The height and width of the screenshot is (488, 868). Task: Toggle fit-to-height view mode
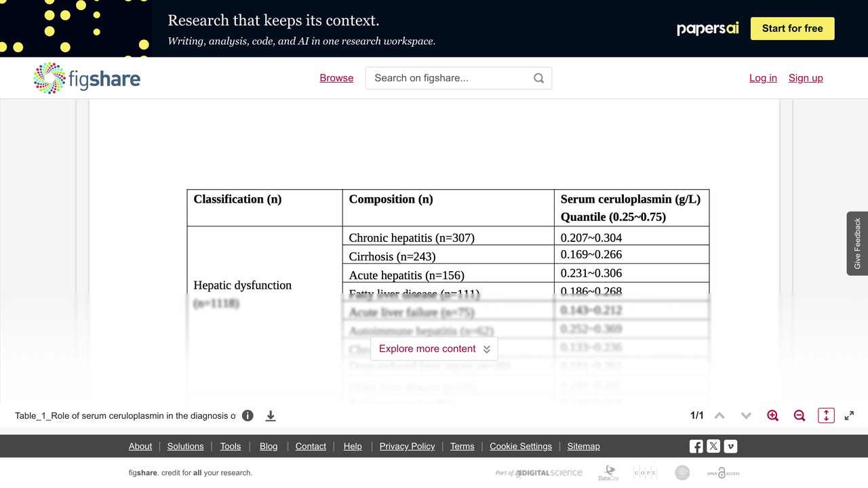pyautogui.click(x=826, y=415)
